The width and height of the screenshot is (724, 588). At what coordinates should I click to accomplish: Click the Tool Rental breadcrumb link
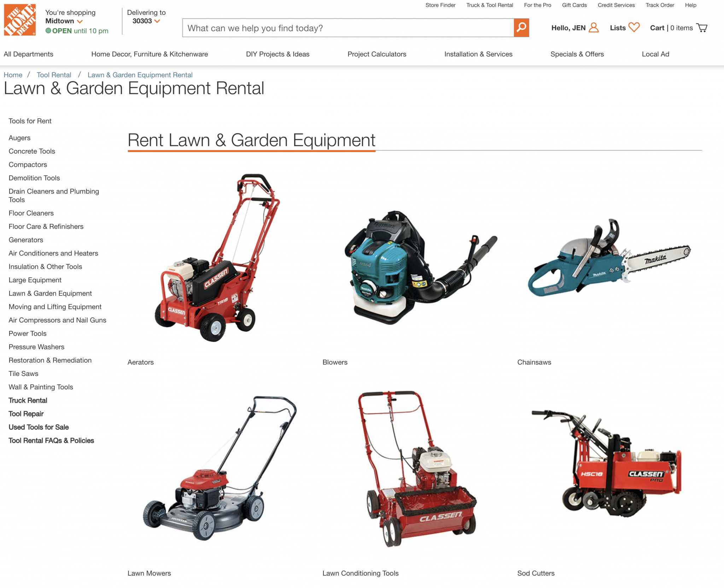[54, 75]
